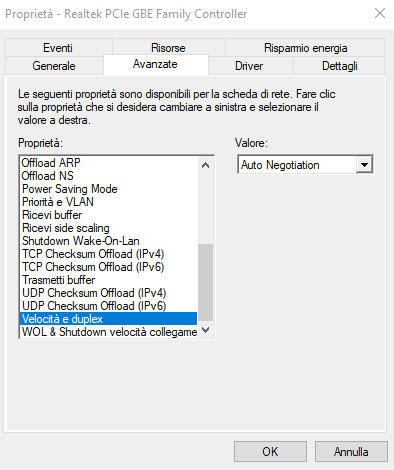Click the properties list scrollbar thumb

(x=206, y=282)
